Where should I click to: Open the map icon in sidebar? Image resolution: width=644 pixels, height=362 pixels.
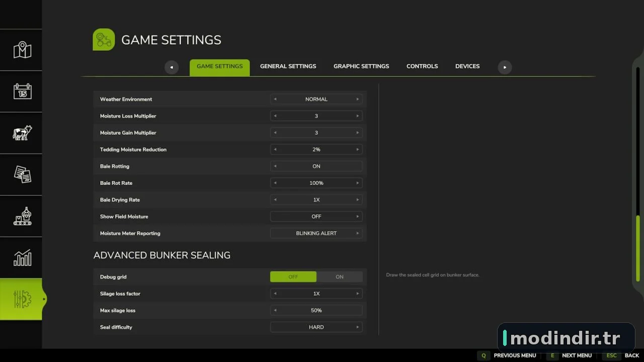(22, 50)
